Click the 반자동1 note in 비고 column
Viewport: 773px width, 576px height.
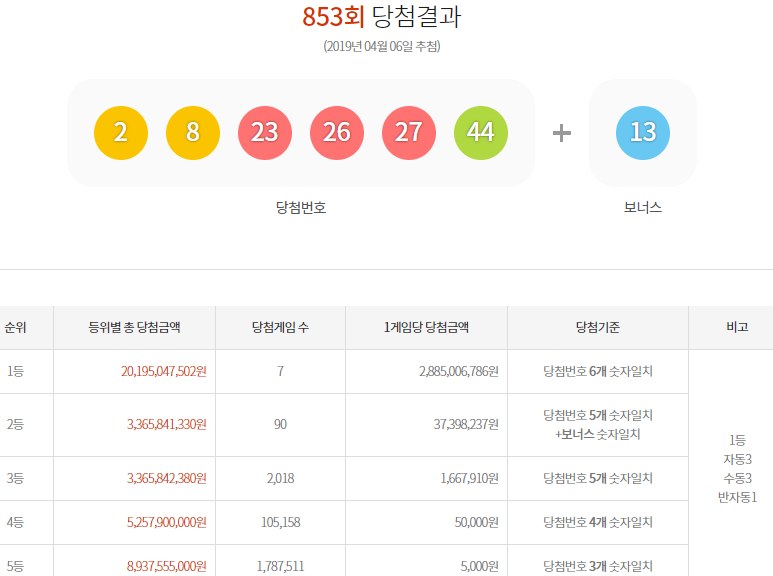(738, 498)
